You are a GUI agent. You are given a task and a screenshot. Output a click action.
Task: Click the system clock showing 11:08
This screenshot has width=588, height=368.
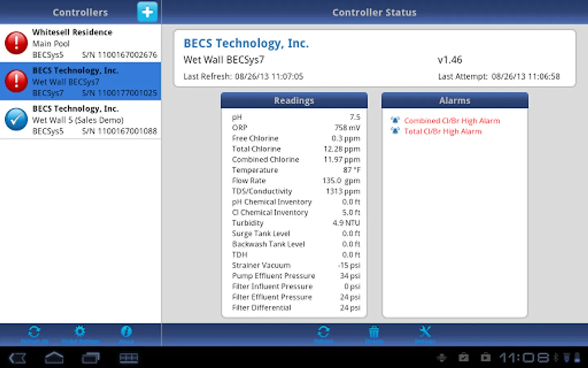(524, 358)
